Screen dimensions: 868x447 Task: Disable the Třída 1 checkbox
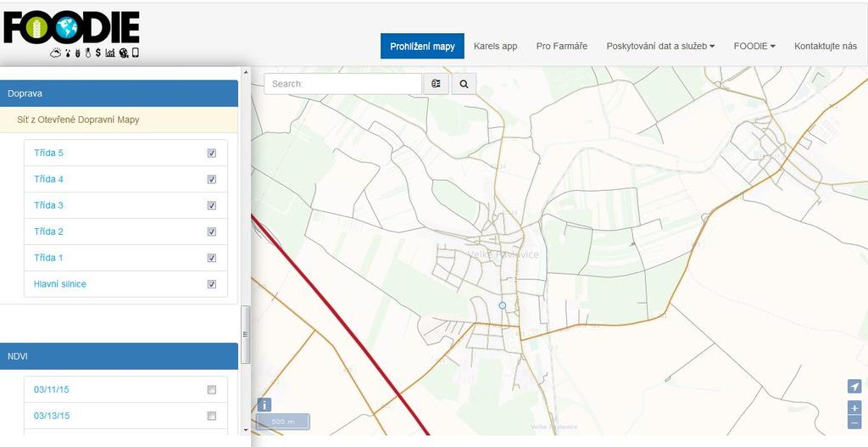point(211,258)
